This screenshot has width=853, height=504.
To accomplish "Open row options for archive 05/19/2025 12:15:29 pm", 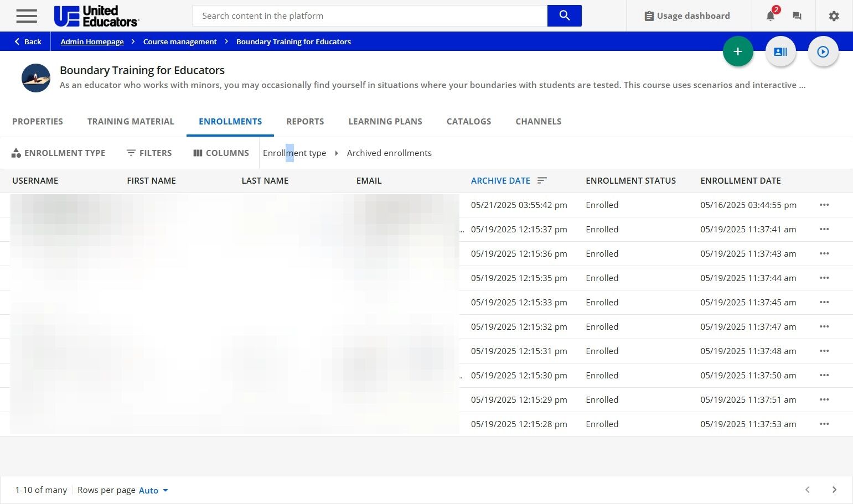I will point(824,400).
